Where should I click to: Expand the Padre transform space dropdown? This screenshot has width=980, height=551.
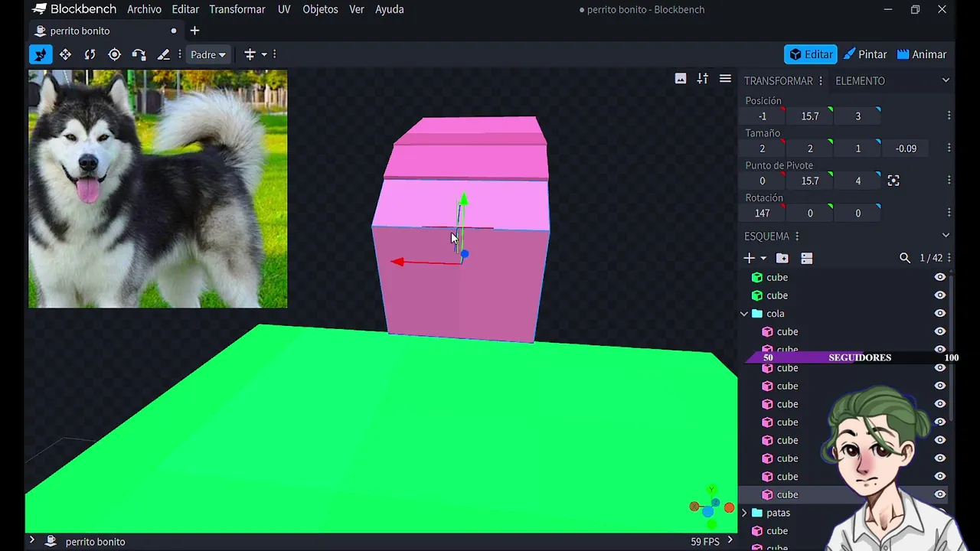(x=208, y=54)
